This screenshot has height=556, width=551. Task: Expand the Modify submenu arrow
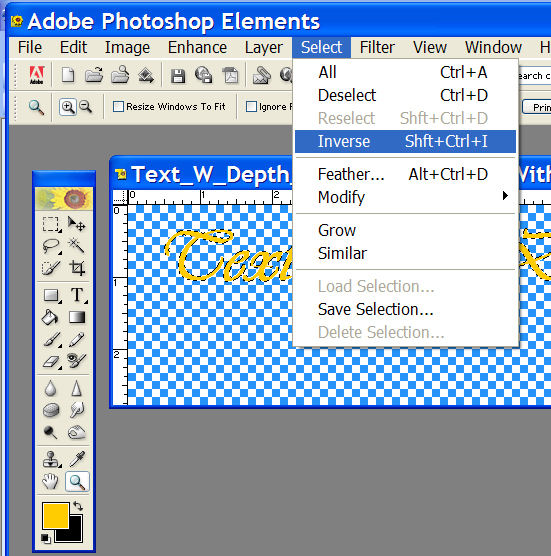(x=505, y=196)
